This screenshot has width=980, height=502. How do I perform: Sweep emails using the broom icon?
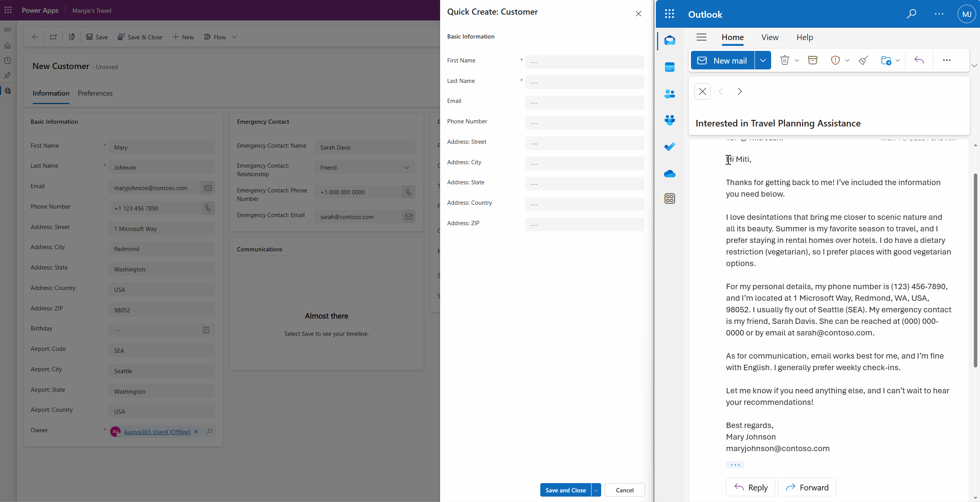point(863,60)
